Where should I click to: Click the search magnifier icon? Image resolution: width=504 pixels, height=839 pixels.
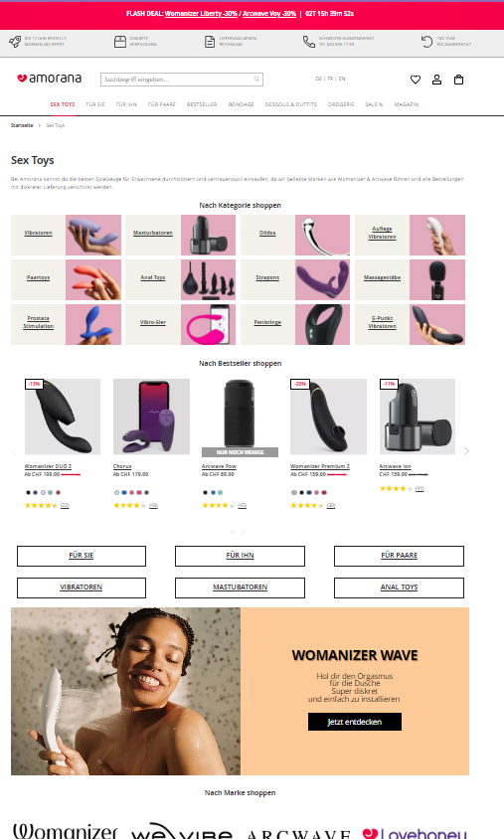pyautogui.click(x=256, y=80)
